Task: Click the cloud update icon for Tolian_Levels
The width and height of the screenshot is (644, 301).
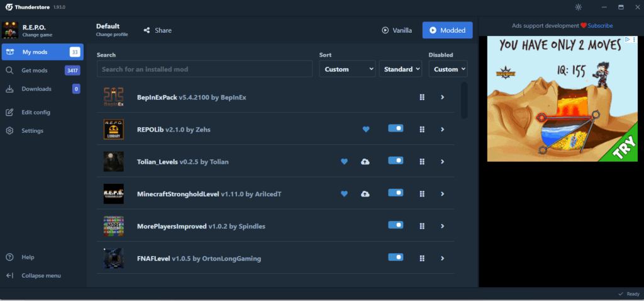Action: pos(365,162)
